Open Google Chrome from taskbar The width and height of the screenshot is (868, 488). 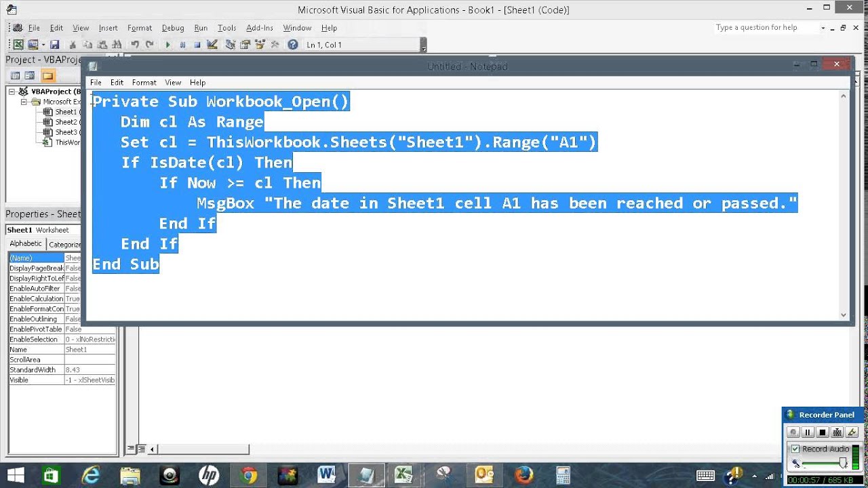[x=248, y=475]
